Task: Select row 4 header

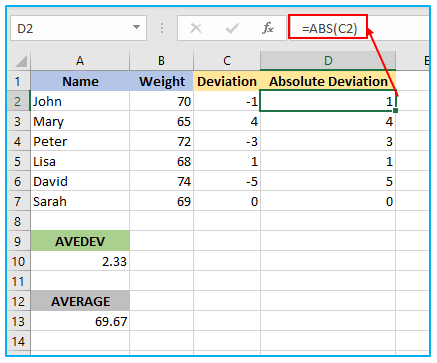Action: [18, 141]
